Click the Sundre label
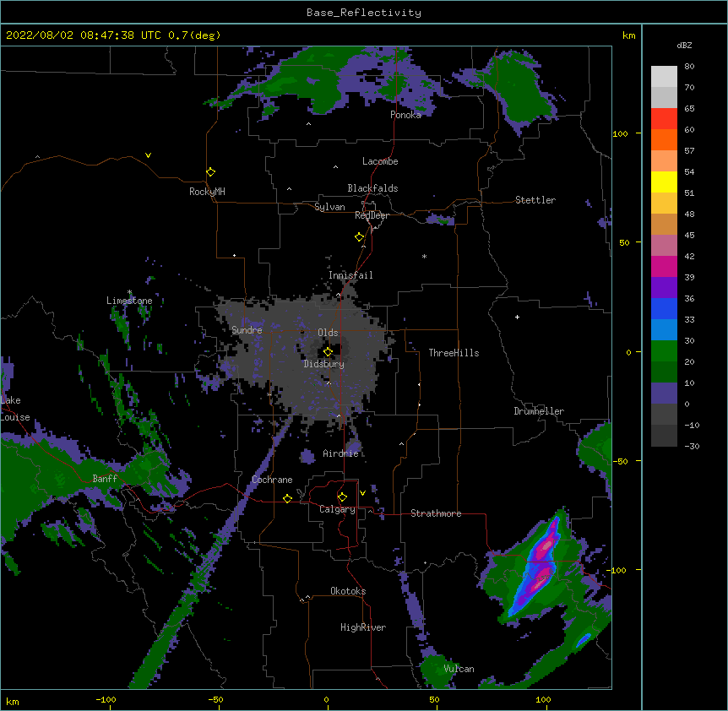Screen dimensions: 728x711 [x=247, y=330]
